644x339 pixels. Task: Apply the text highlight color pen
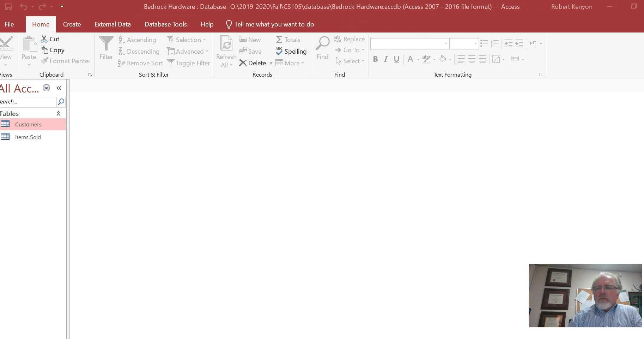coord(426,59)
